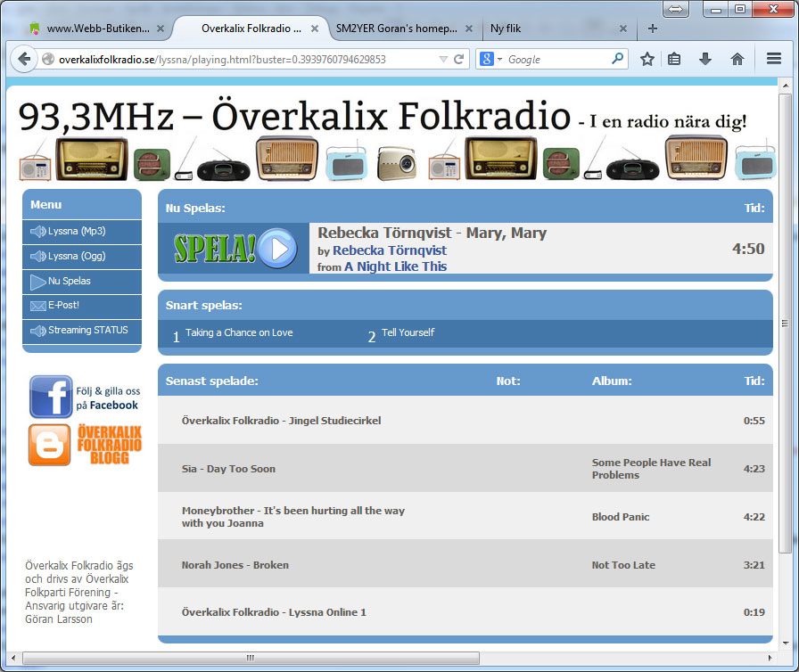The width and height of the screenshot is (799, 672).
Task: Click album 'Some People Have Real Problems'
Action: (x=651, y=469)
